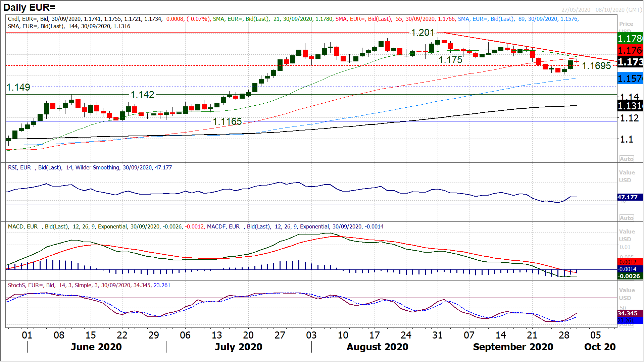Select the MACD value tag -0.0026
644x362 pixels.
coord(630,276)
